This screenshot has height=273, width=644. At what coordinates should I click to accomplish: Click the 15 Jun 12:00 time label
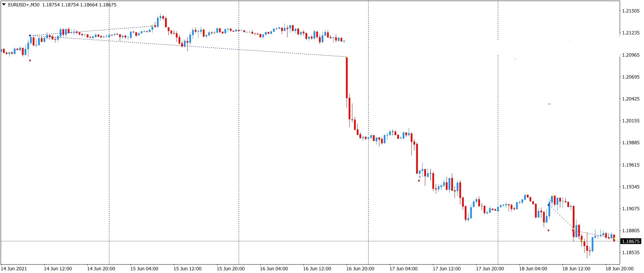tap(187, 269)
